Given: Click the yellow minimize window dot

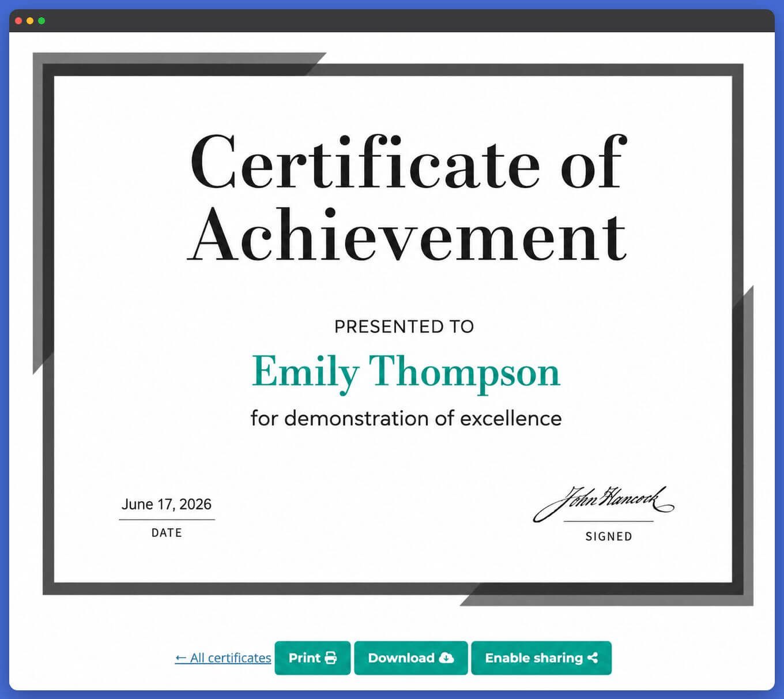Looking at the screenshot, I should click(30, 21).
